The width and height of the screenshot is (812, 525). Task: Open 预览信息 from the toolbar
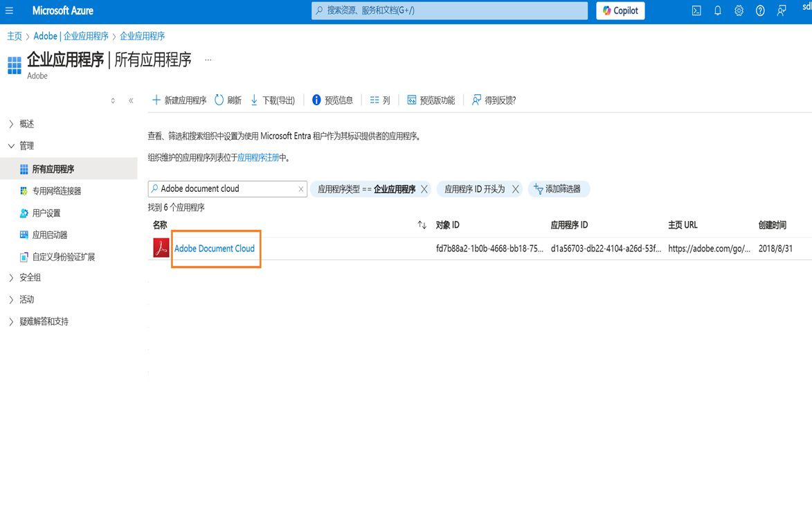(332, 100)
